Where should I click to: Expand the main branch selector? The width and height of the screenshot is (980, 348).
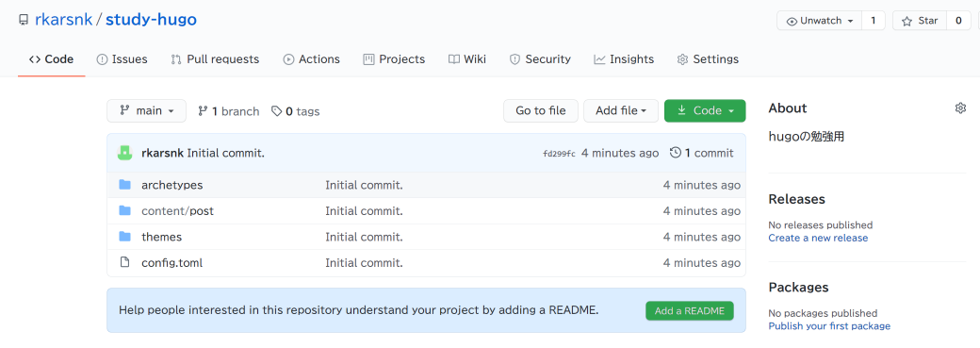click(x=146, y=110)
